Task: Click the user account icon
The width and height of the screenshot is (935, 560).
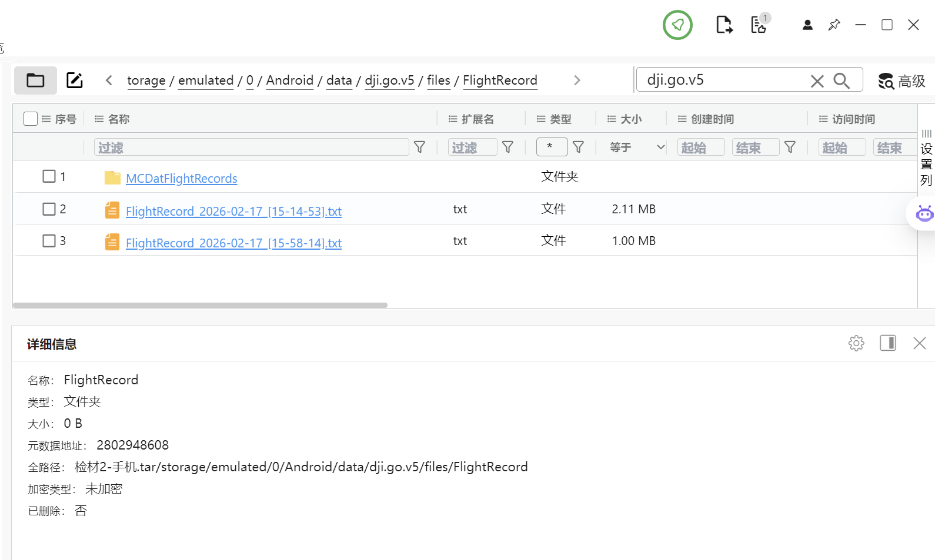Action: (807, 25)
